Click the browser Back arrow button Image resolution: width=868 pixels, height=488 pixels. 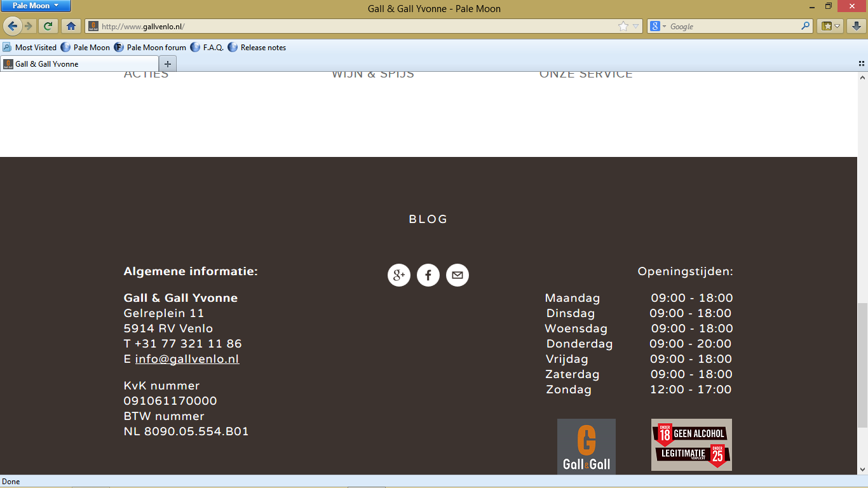(x=12, y=26)
